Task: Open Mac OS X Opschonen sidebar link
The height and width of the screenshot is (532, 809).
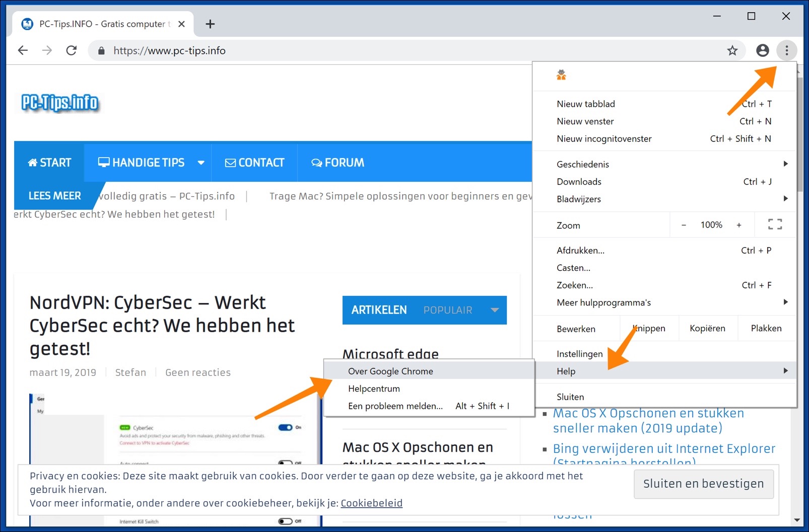Action: click(x=648, y=420)
